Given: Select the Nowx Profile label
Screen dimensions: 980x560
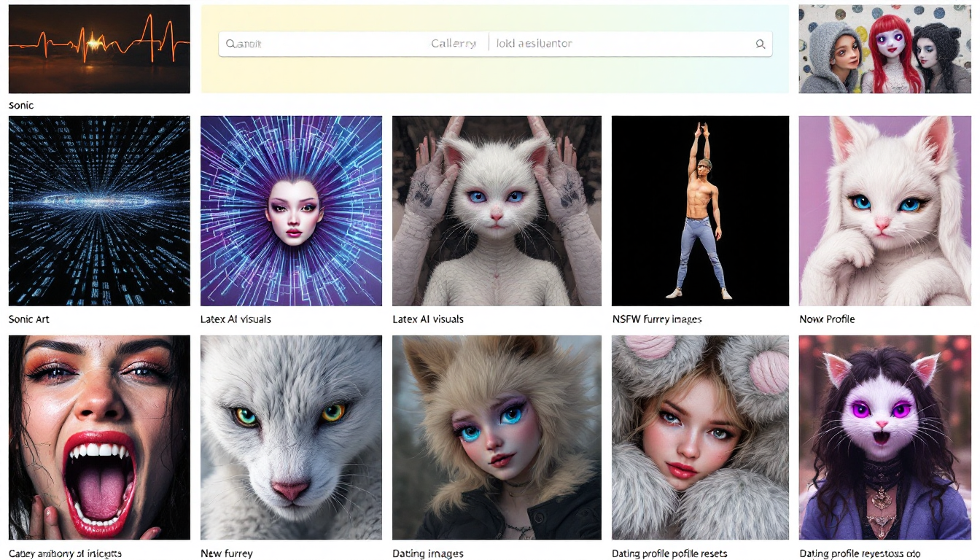Looking at the screenshot, I should [x=827, y=319].
